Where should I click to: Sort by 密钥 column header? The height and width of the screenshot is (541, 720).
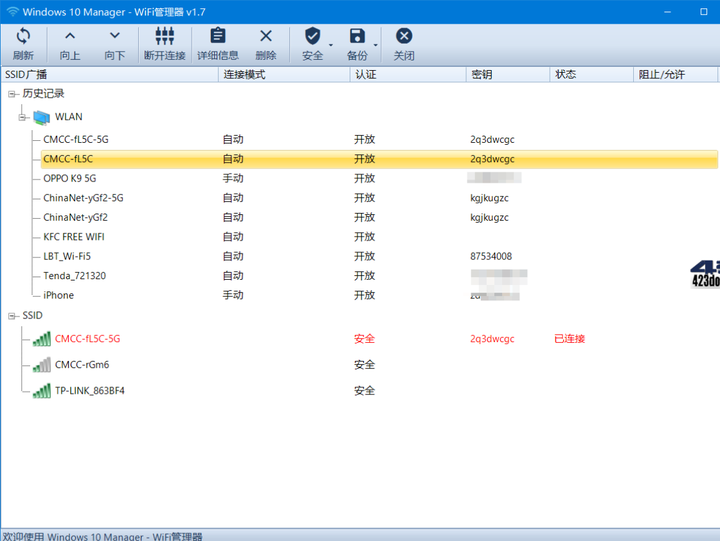508,74
